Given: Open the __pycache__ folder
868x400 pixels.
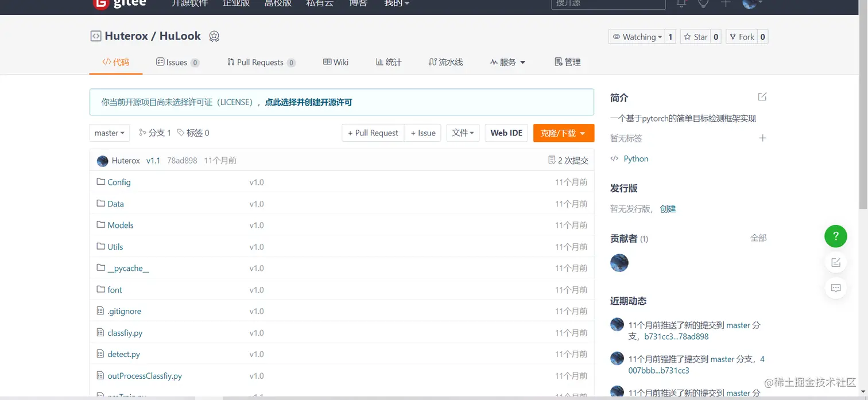Looking at the screenshot, I should [x=128, y=268].
